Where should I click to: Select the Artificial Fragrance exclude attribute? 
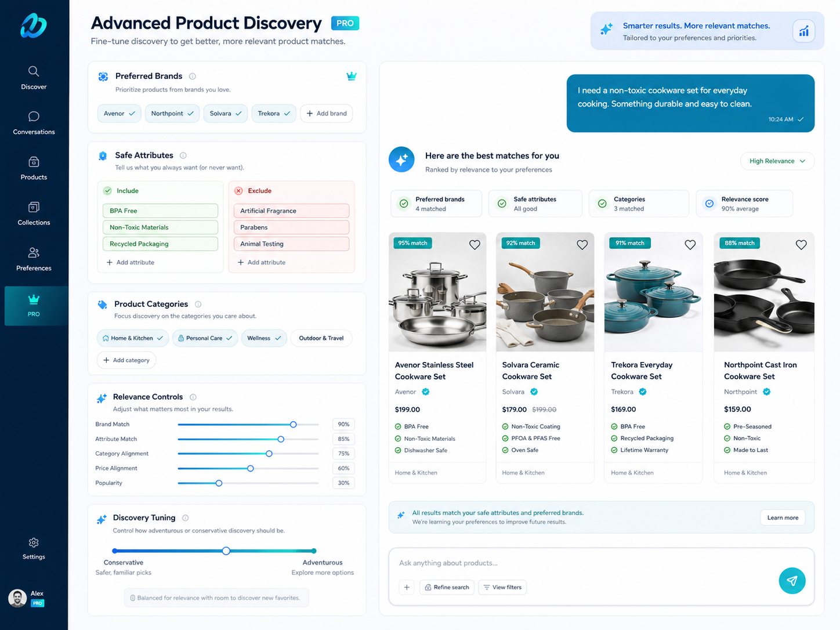pos(292,211)
